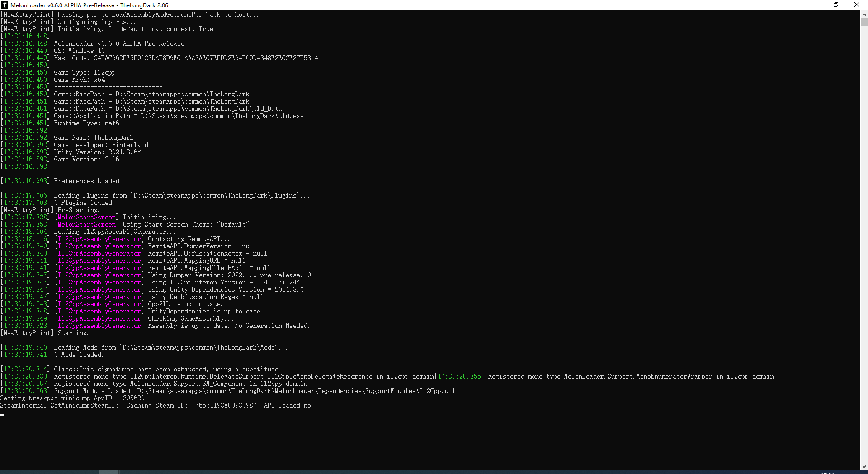Viewport: 868px width, 474px height.
Task: Click the 'Game Type: Il2cpp' line
Action: coord(58,72)
